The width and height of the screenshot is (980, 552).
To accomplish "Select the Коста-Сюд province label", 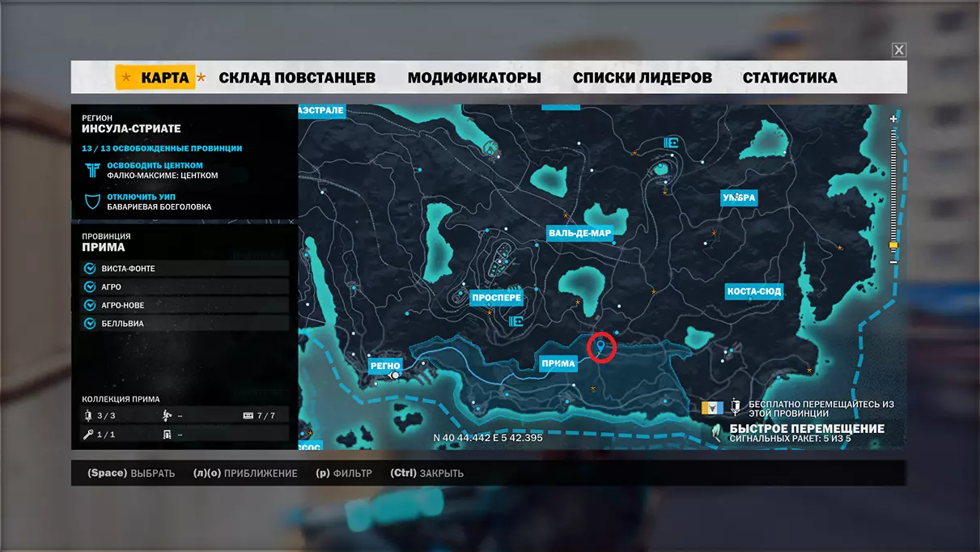I will 754,291.
